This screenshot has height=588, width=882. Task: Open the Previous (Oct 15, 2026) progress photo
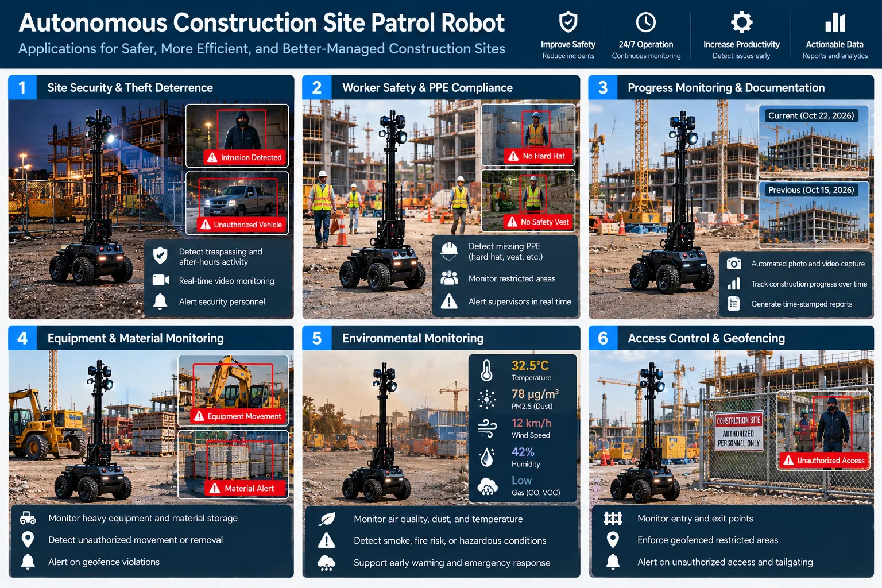(x=814, y=215)
